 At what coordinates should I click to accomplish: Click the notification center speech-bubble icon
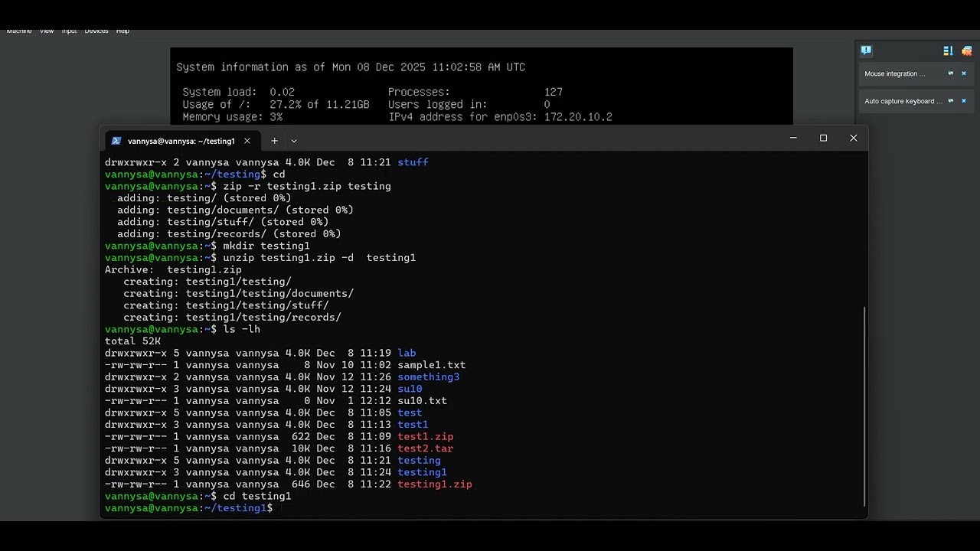click(x=866, y=51)
